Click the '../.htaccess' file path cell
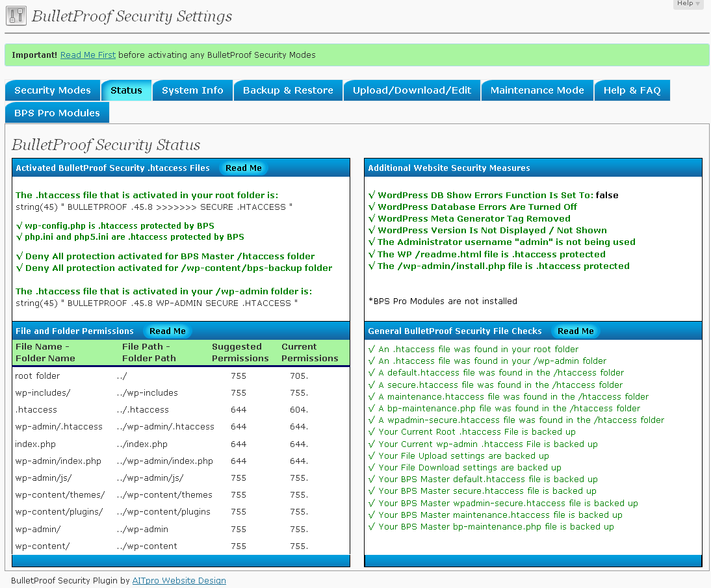Image resolution: width=711 pixels, height=588 pixels. (143, 410)
